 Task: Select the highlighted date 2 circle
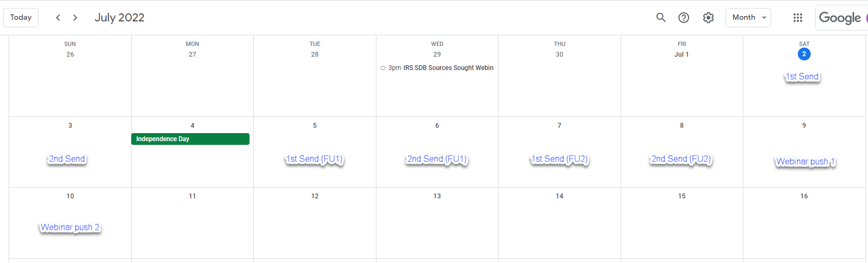click(x=804, y=54)
